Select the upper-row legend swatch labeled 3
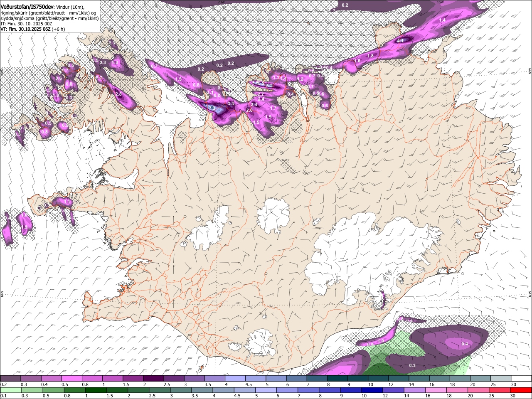Viewport: 532px width, 399px height. [194, 379]
